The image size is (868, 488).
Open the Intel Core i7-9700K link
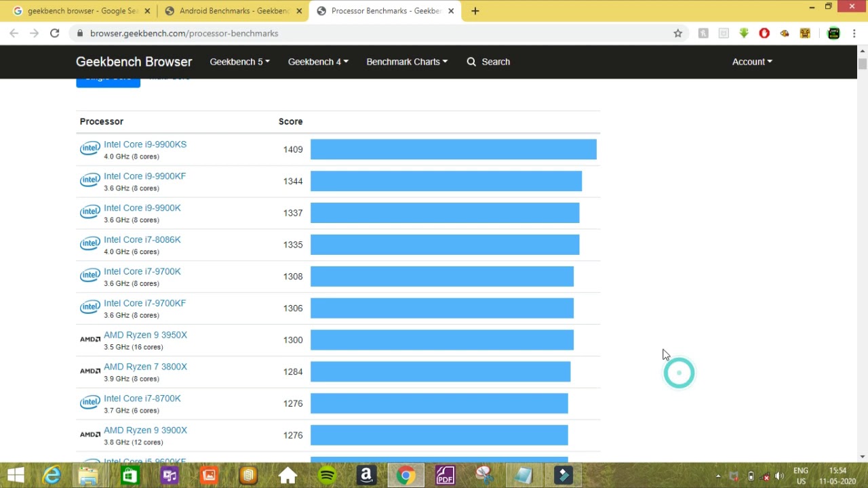pos(142,271)
